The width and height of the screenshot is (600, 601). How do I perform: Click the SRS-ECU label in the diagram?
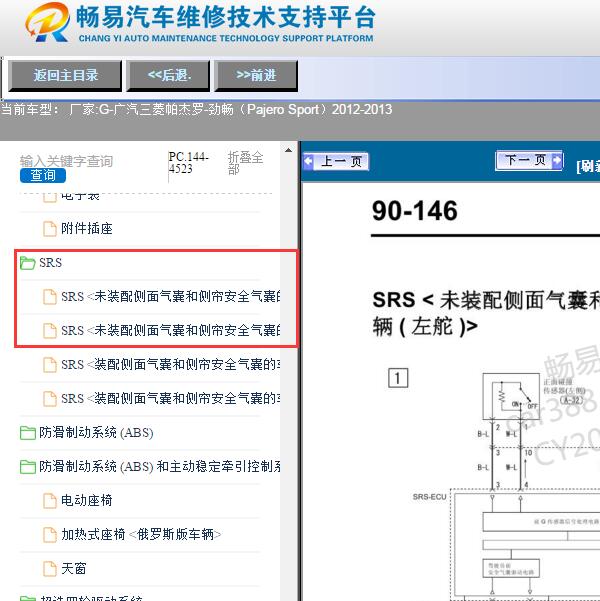point(429,497)
